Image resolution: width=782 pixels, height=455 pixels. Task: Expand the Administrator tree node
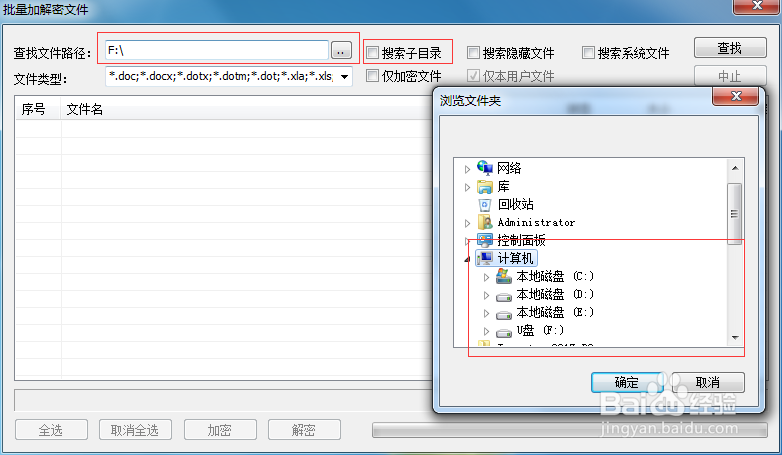467,223
